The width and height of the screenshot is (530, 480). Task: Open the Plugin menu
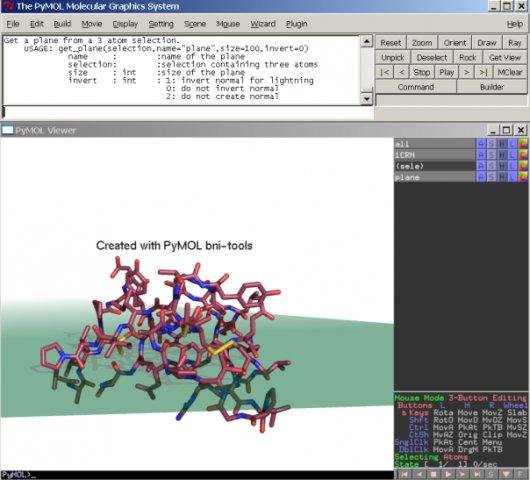[296, 24]
